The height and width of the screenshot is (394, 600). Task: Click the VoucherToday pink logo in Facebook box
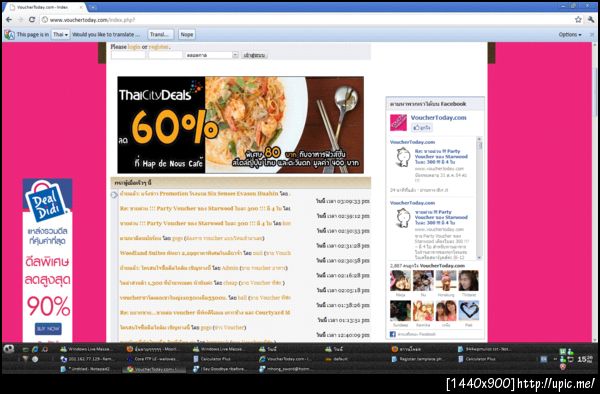click(398, 122)
